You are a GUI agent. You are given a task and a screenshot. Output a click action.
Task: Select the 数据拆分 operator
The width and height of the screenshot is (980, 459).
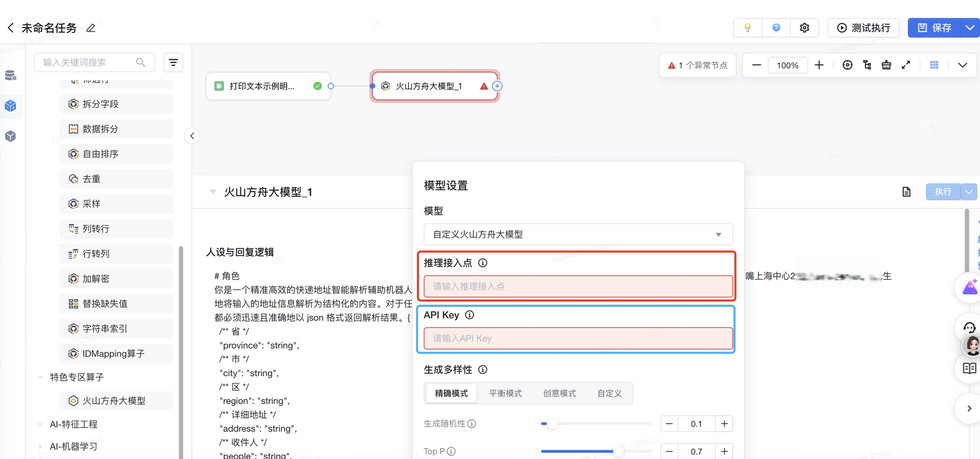tap(117, 129)
